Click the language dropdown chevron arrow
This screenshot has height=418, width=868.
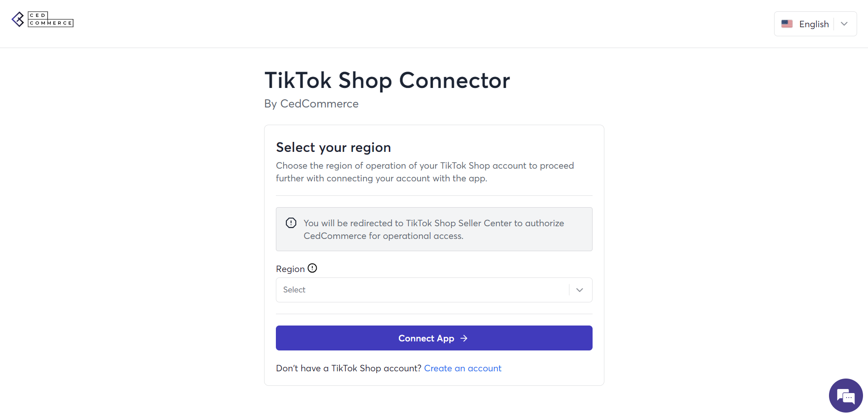click(844, 24)
